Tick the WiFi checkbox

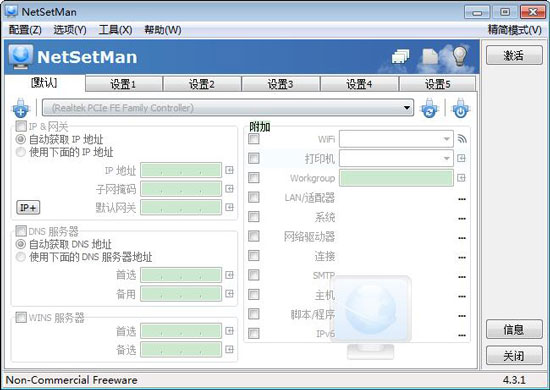tap(254, 139)
